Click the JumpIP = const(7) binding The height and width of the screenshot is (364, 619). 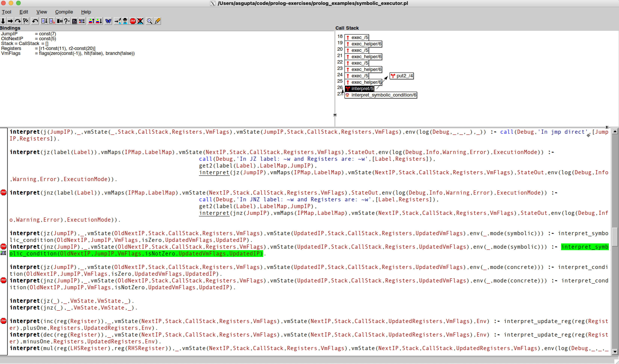coord(29,34)
